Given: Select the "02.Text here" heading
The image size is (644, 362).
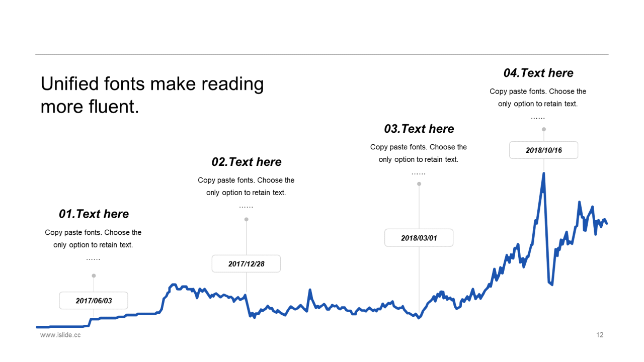Looking at the screenshot, I should click(x=246, y=162).
